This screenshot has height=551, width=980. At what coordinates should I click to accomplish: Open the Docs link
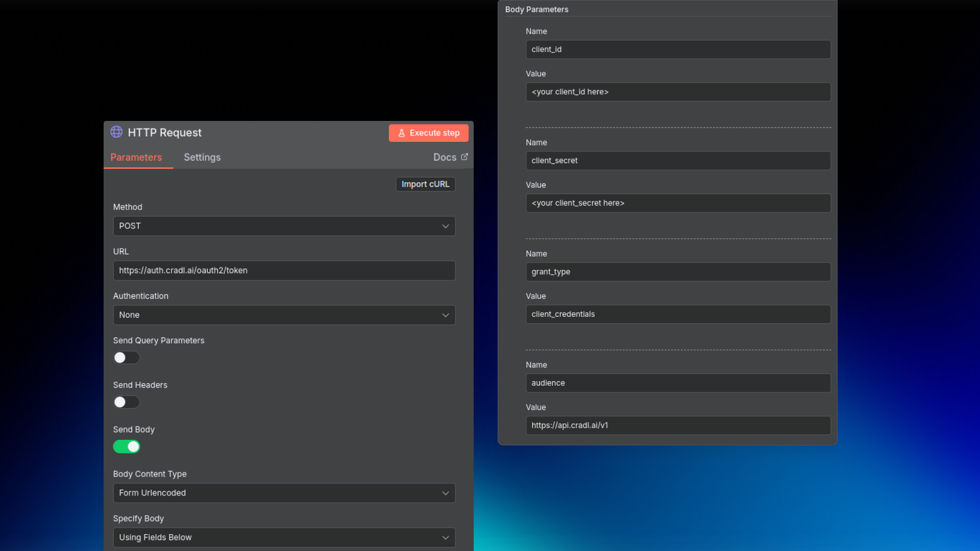point(445,157)
